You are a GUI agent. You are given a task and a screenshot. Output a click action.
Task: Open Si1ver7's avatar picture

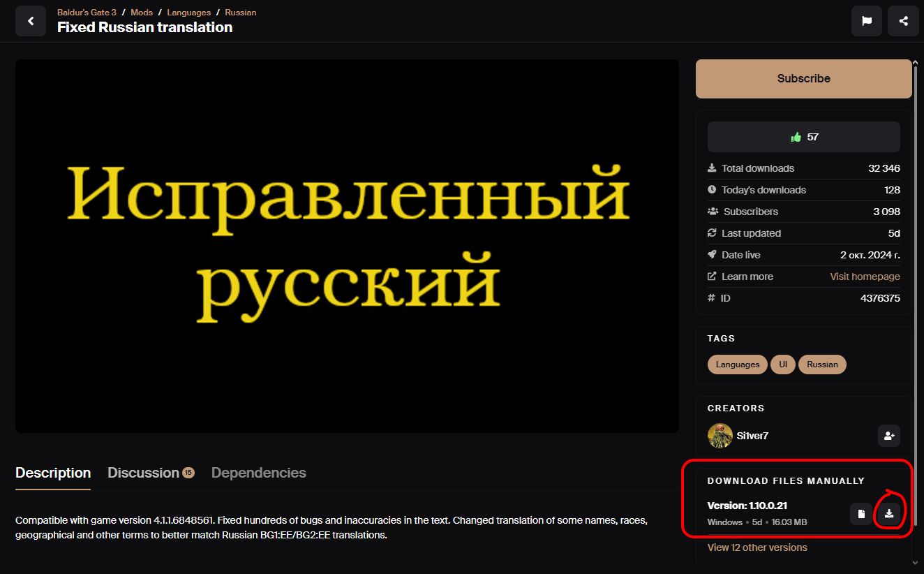tap(720, 436)
